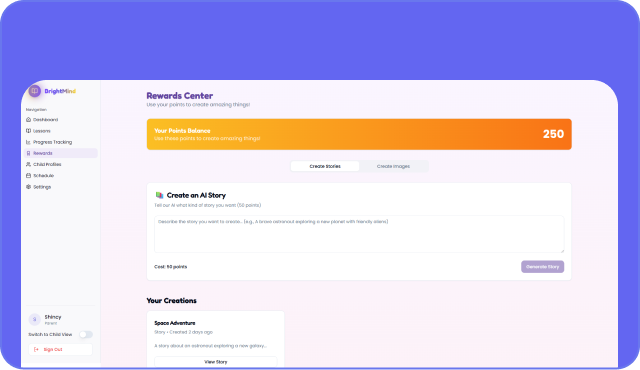Click the BrightMind logo icon

pos(35,91)
